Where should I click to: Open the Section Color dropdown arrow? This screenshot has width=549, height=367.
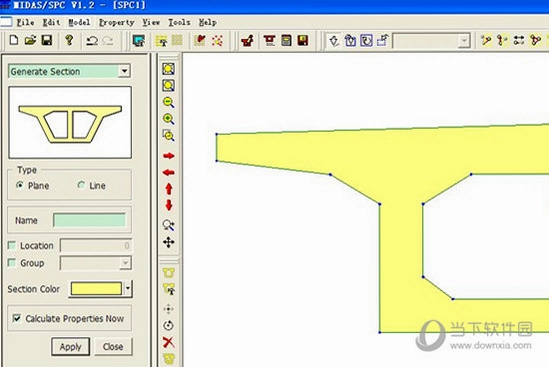(128, 289)
